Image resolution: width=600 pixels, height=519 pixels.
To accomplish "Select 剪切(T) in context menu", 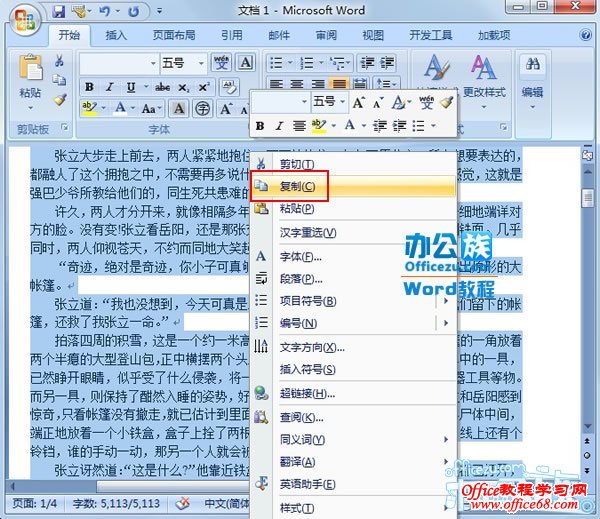I will [x=353, y=164].
